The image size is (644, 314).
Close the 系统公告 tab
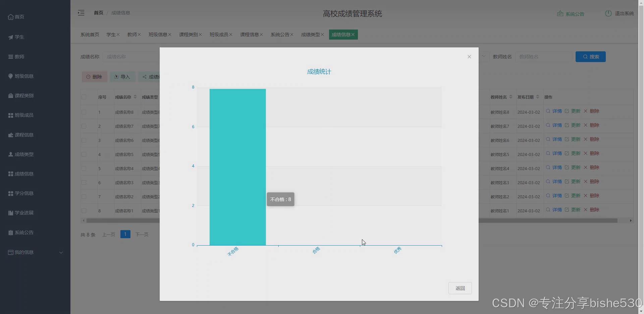[x=292, y=35]
